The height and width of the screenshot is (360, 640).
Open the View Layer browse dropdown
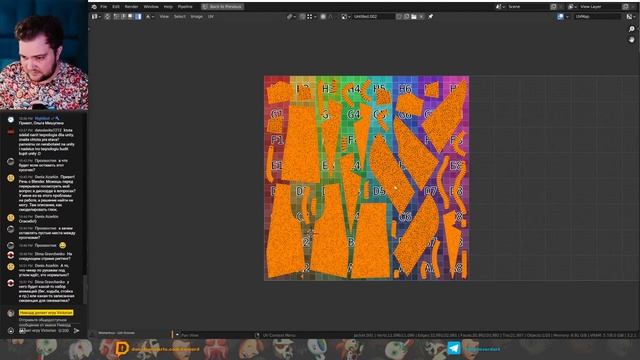point(572,7)
